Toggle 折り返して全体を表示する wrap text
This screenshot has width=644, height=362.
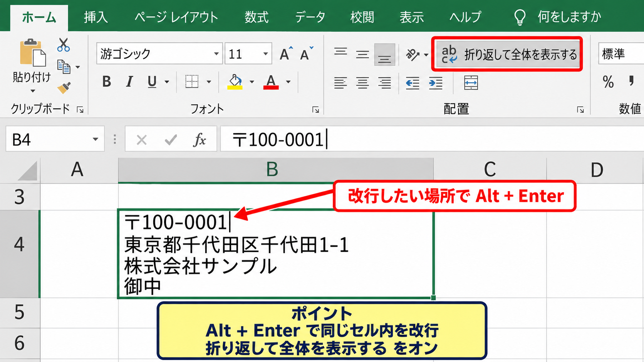pos(506,54)
